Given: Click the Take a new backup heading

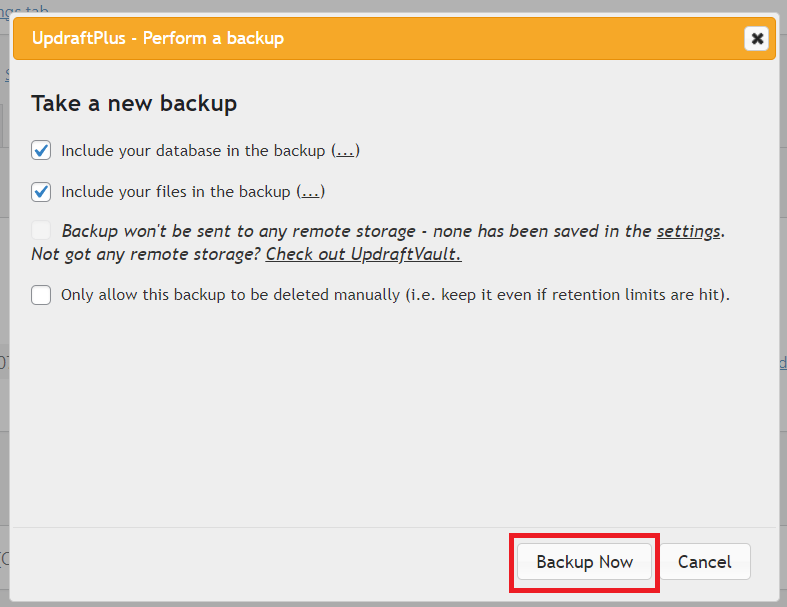Looking at the screenshot, I should pyautogui.click(x=134, y=103).
